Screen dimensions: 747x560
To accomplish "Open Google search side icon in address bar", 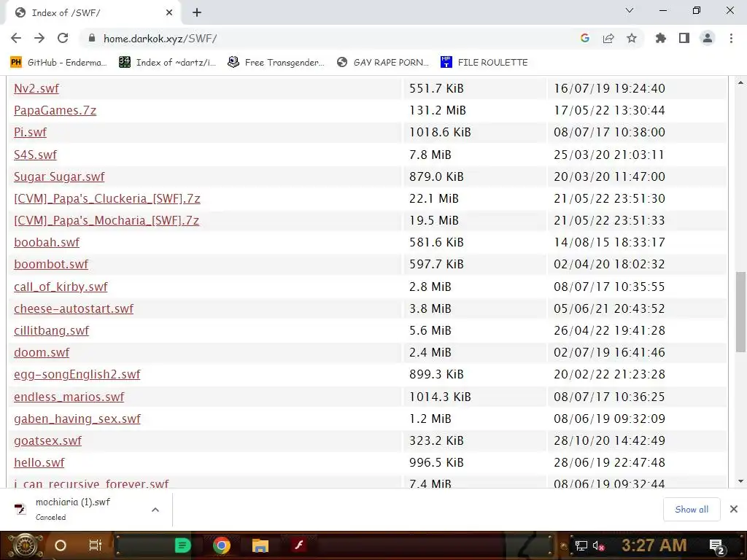I will pyautogui.click(x=585, y=38).
